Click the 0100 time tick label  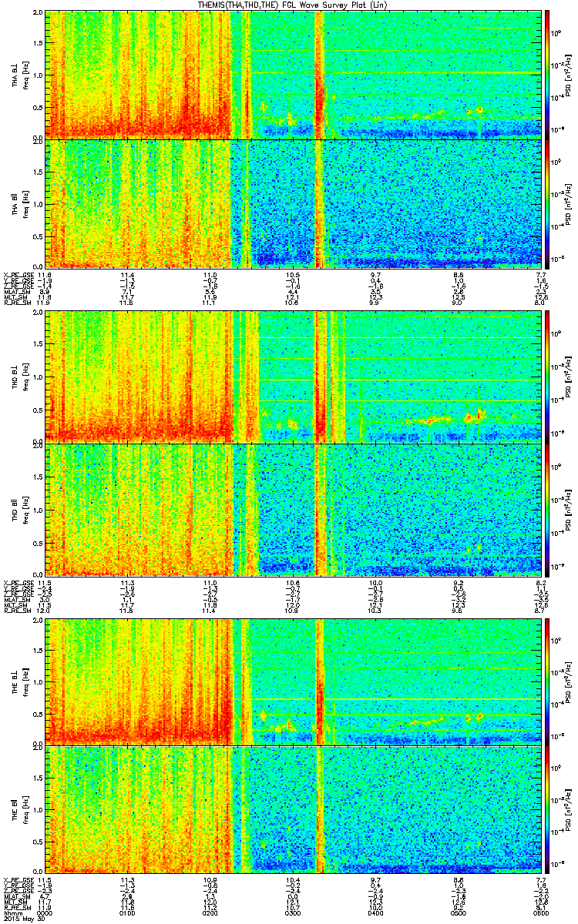point(128,914)
